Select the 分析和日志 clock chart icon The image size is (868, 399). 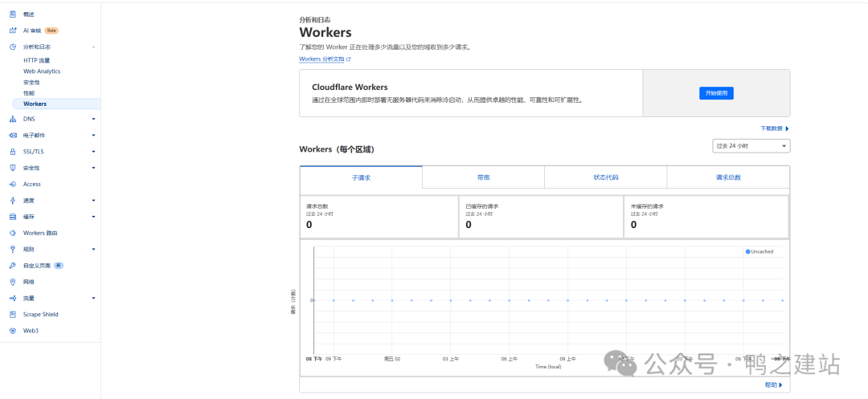point(13,47)
